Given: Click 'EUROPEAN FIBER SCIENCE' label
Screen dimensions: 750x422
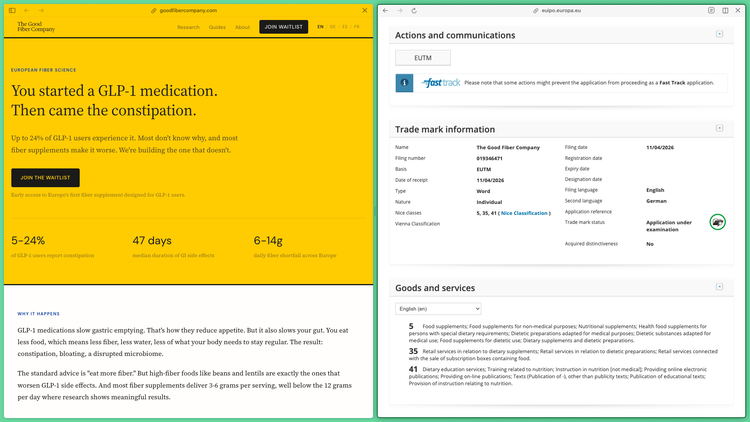Looking at the screenshot, I should [44, 70].
